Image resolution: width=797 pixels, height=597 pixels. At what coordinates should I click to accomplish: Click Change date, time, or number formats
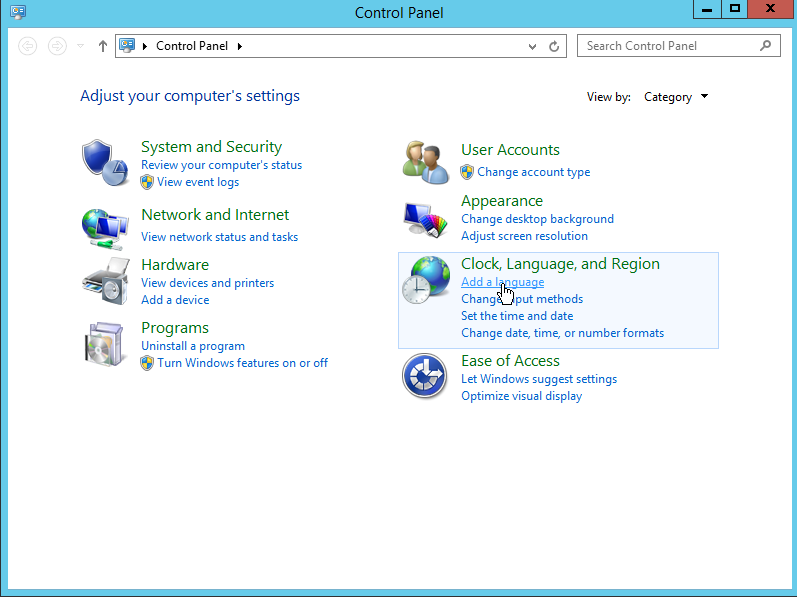pyautogui.click(x=562, y=333)
